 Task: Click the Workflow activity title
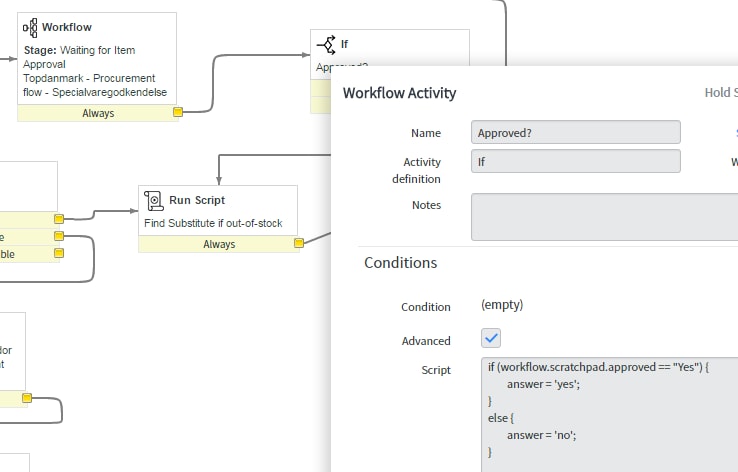click(x=67, y=27)
